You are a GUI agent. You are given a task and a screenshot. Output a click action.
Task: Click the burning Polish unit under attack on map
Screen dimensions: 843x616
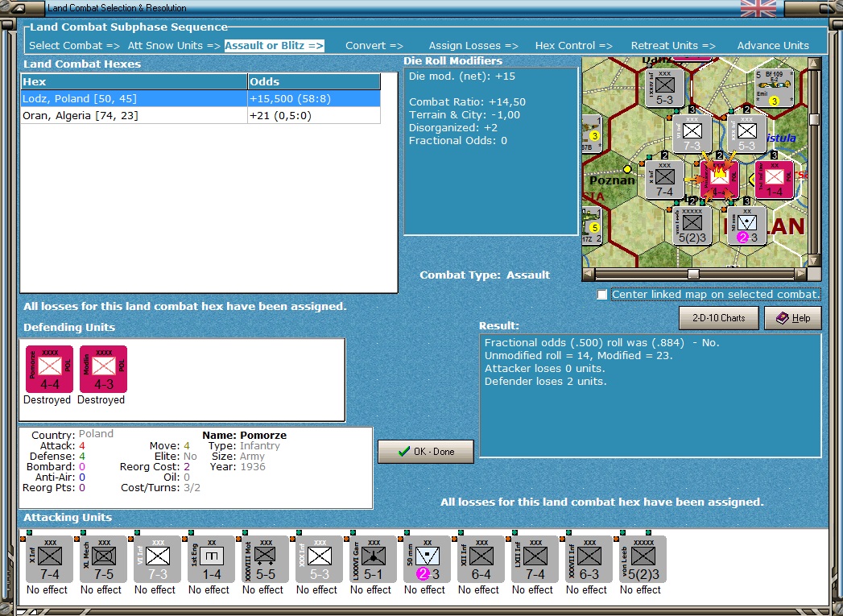[719, 180]
